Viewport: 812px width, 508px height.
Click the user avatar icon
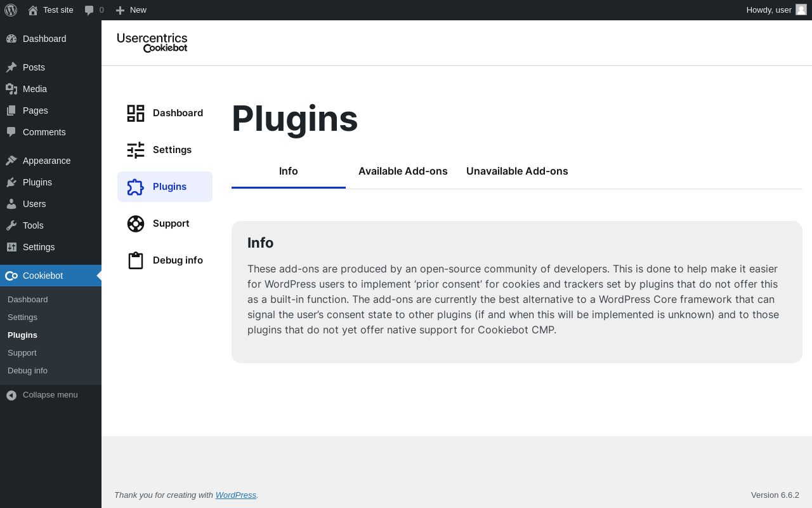click(801, 10)
